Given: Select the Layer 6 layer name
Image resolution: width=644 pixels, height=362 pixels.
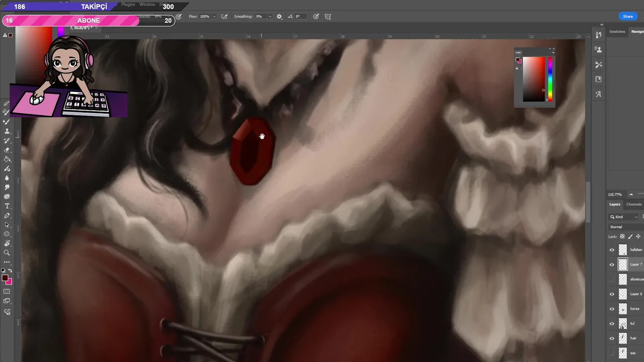Looking at the screenshot, I should coord(636,294).
